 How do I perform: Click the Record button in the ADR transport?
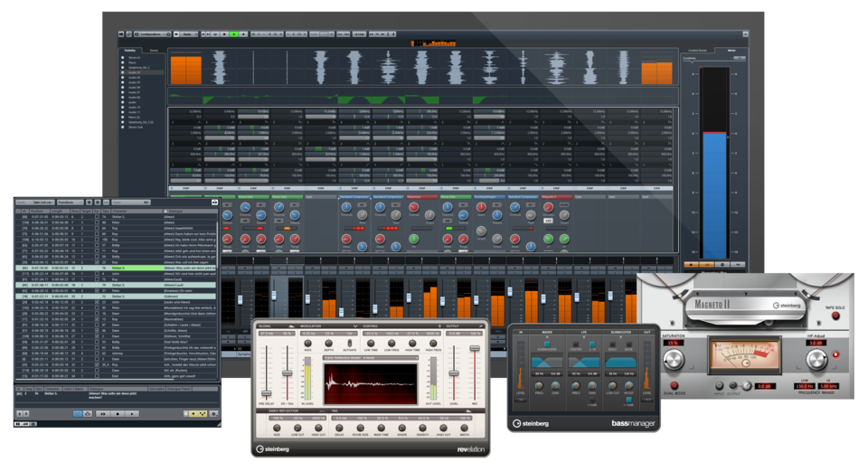(x=118, y=414)
